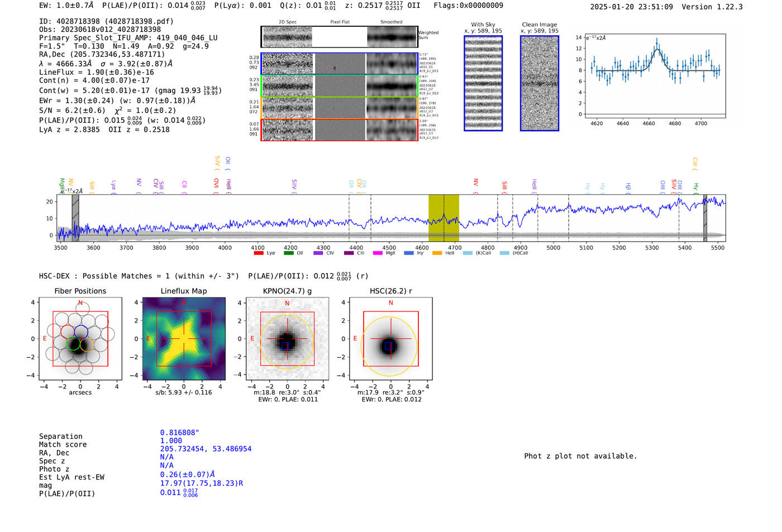
Task: Click the blue-bordered Pixel Flat cutout with red dot
Action: [x=340, y=64]
